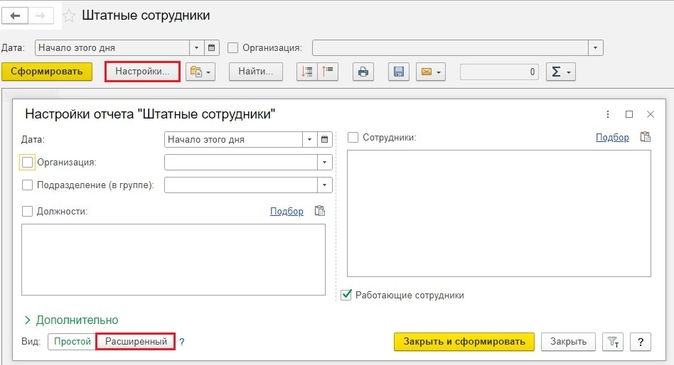The height and width of the screenshot is (365, 674).
Task: Click the filter funnel icon at the bottom
Action: (613, 342)
